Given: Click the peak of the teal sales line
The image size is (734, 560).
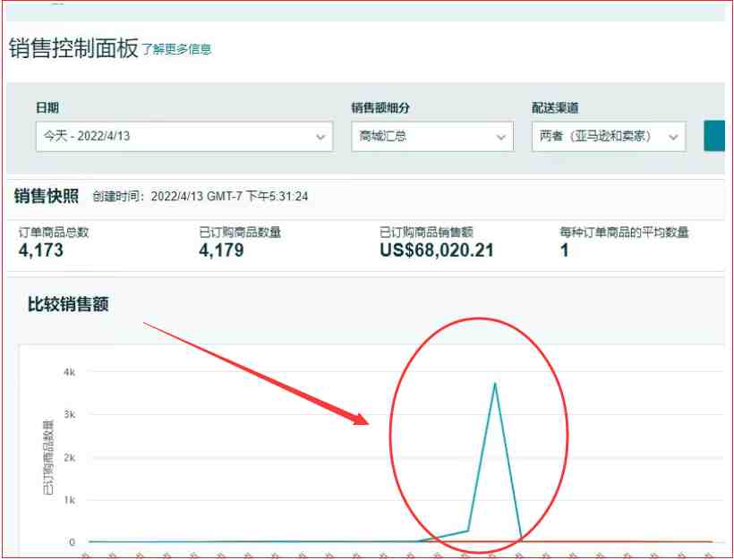Looking at the screenshot, I should pyautogui.click(x=495, y=384).
